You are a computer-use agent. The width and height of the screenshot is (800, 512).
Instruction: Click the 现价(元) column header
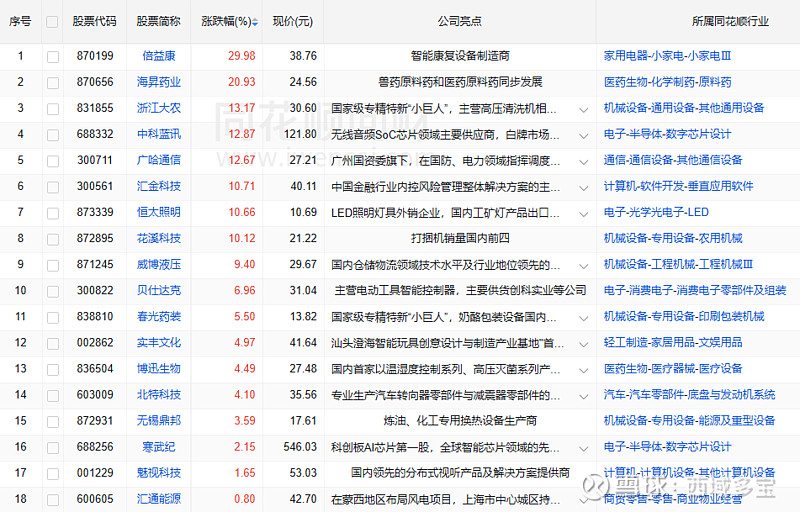coord(293,21)
